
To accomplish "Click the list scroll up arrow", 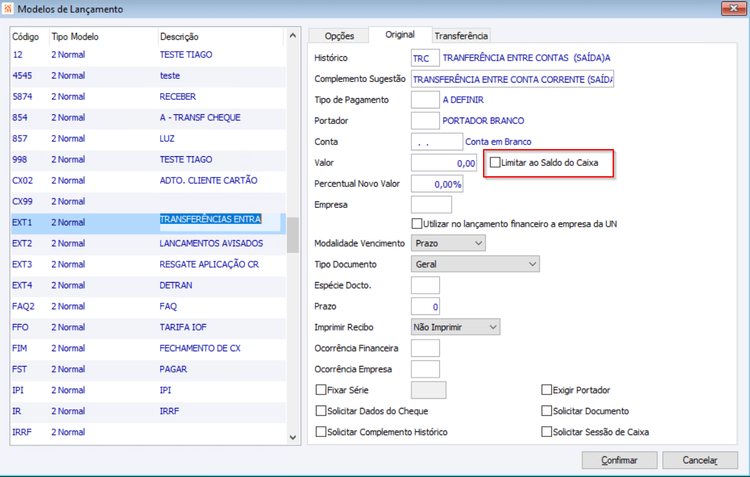I will [293, 36].
